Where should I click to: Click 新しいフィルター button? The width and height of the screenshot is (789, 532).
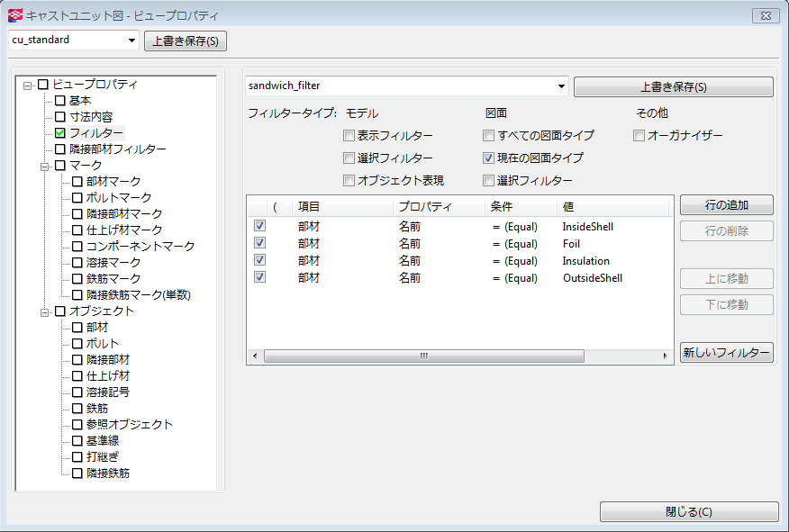click(726, 353)
